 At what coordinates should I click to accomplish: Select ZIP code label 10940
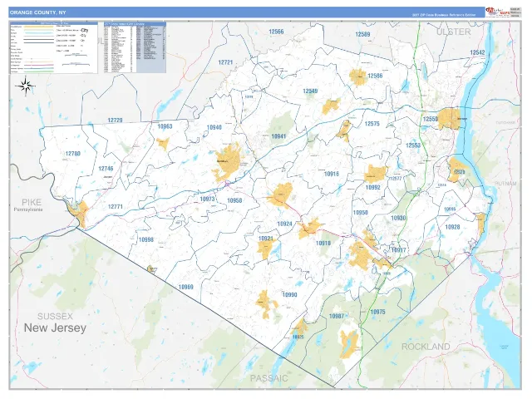pos(214,127)
